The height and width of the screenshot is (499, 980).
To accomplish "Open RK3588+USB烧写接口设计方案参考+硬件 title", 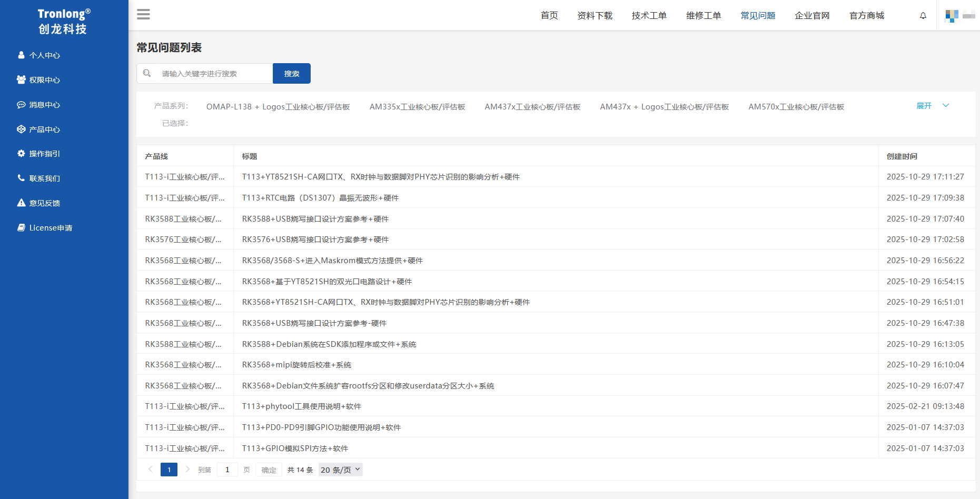I will pyautogui.click(x=315, y=219).
